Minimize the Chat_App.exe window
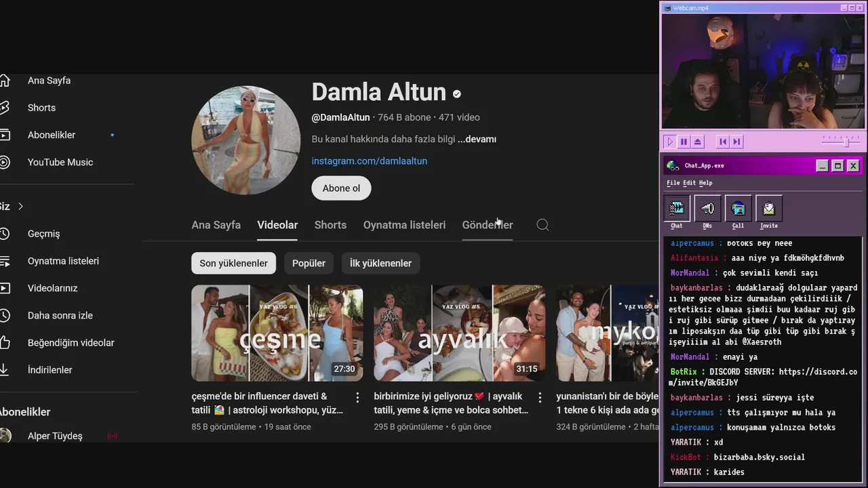The height and width of the screenshot is (488, 868). pyautogui.click(x=822, y=166)
